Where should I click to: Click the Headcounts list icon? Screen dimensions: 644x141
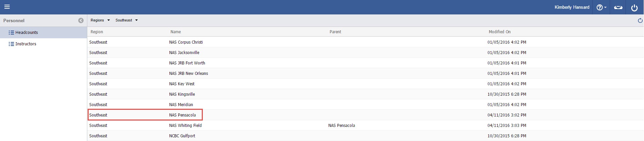click(11, 33)
